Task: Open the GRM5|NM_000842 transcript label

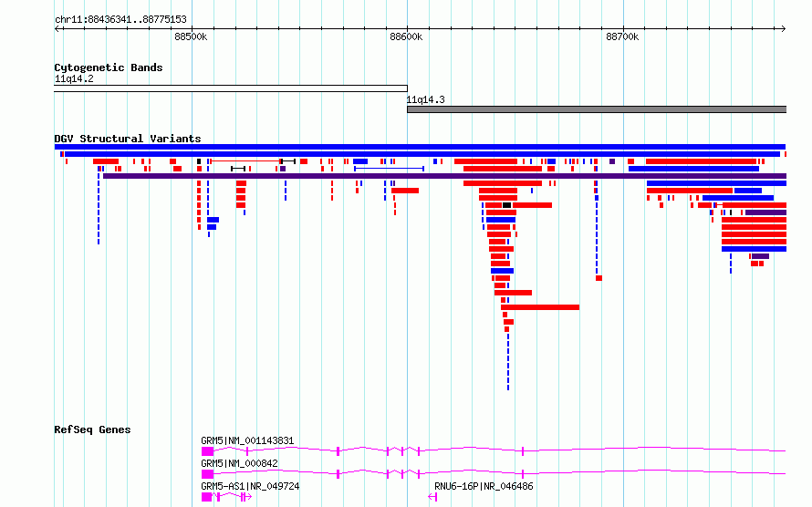Action: [x=239, y=463]
